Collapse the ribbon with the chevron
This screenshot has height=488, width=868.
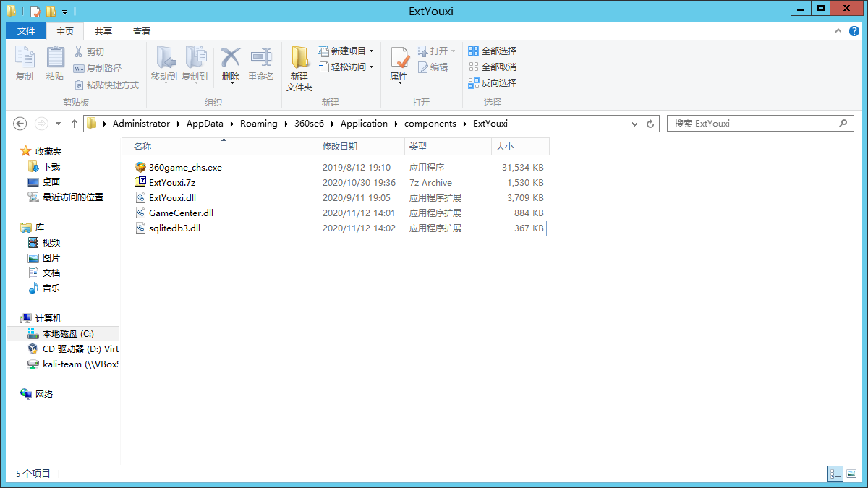(x=839, y=31)
